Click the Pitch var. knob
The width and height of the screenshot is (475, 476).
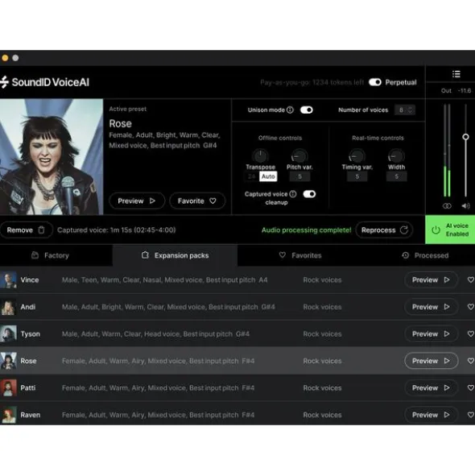click(299, 156)
